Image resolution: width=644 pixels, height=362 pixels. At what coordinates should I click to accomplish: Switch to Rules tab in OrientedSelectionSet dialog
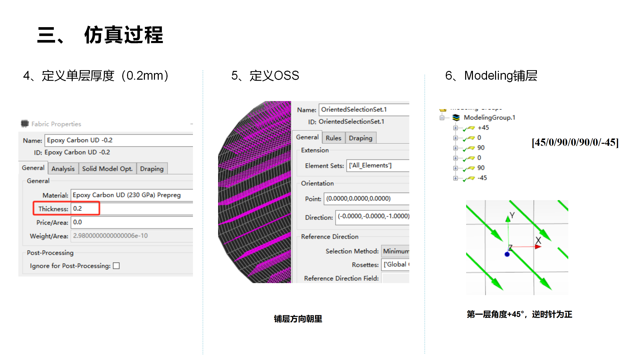(334, 138)
